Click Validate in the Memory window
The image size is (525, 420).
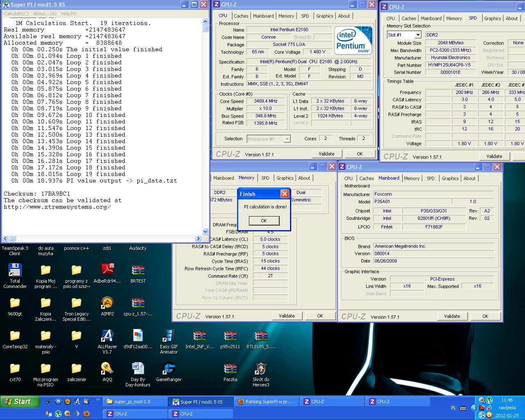[287, 316]
